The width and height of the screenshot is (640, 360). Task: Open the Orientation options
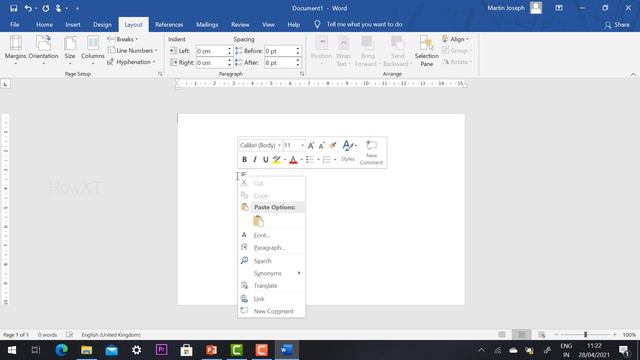(x=43, y=50)
